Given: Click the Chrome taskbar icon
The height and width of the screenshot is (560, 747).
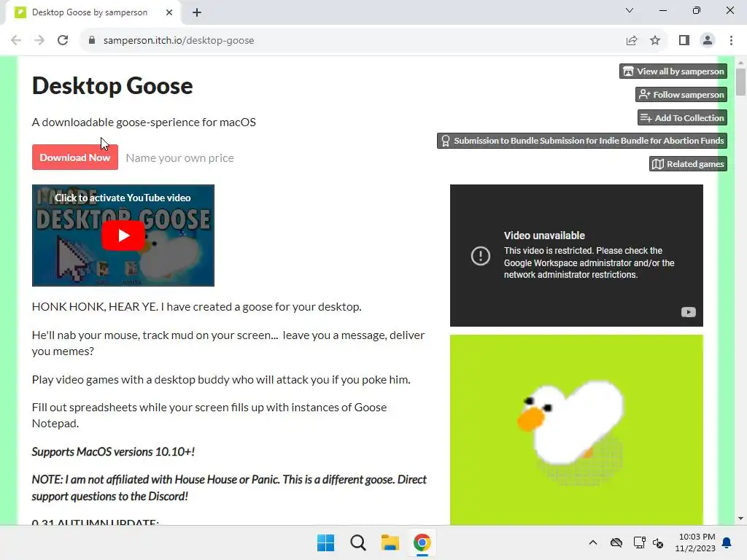Looking at the screenshot, I should pos(422,542).
